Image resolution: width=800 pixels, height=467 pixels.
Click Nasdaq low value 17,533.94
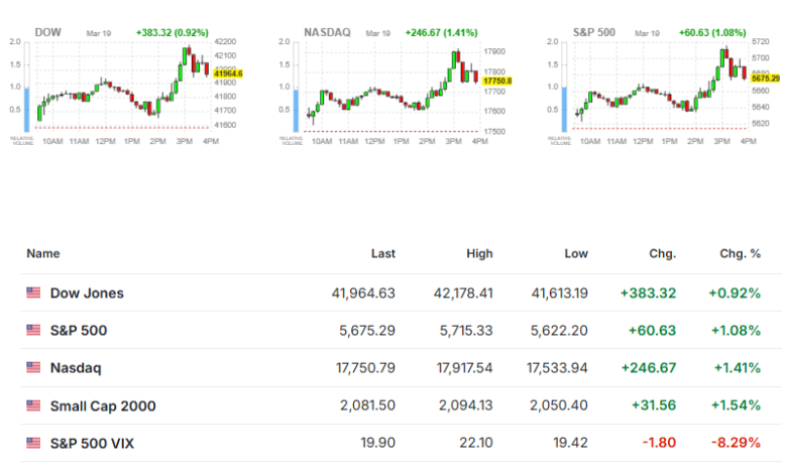click(x=557, y=368)
